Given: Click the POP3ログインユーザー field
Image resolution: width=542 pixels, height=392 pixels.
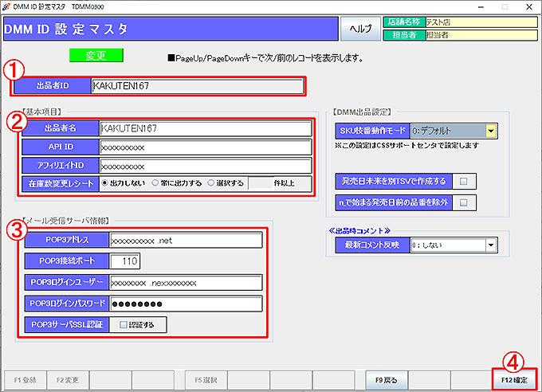Looking at the screenshot, I should [x=186, y=283].
